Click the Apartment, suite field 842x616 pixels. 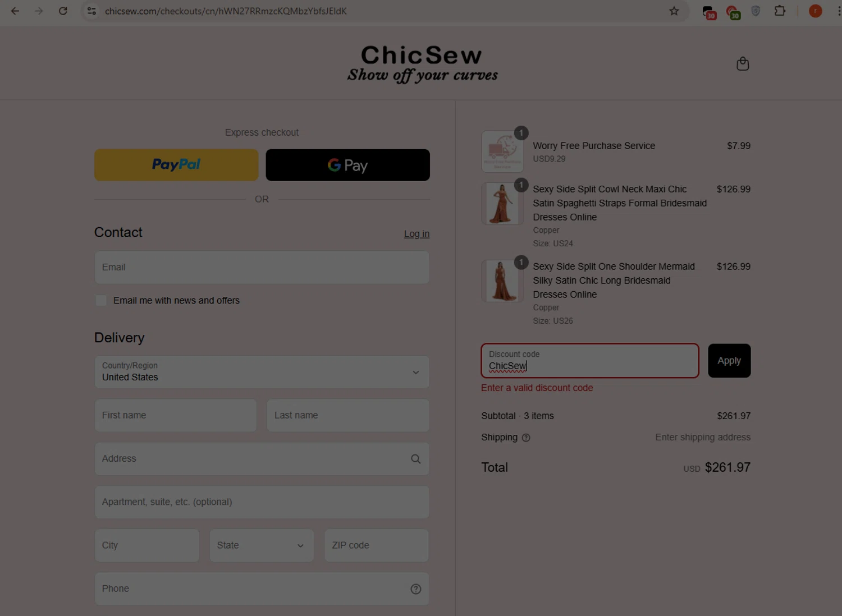click(262, 502)
